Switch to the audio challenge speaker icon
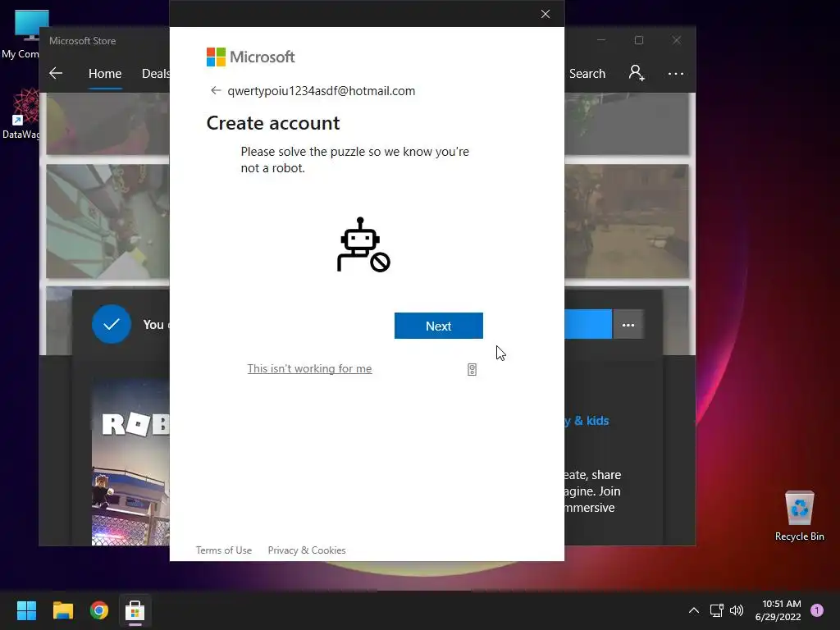The height and width of the screenshot is (630, 840). pyautogui.click(x=472, y=370)
